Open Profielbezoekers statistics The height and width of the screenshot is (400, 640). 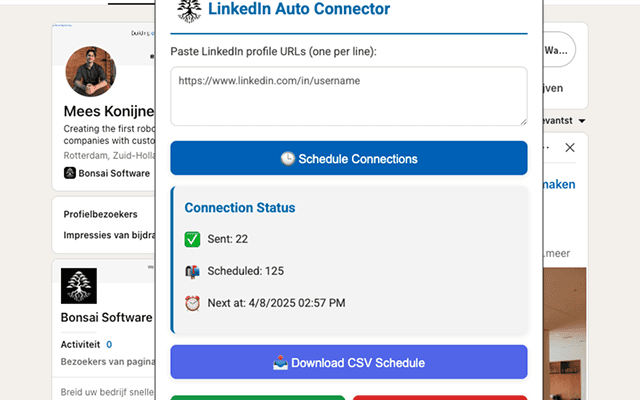tap(100, 214)
